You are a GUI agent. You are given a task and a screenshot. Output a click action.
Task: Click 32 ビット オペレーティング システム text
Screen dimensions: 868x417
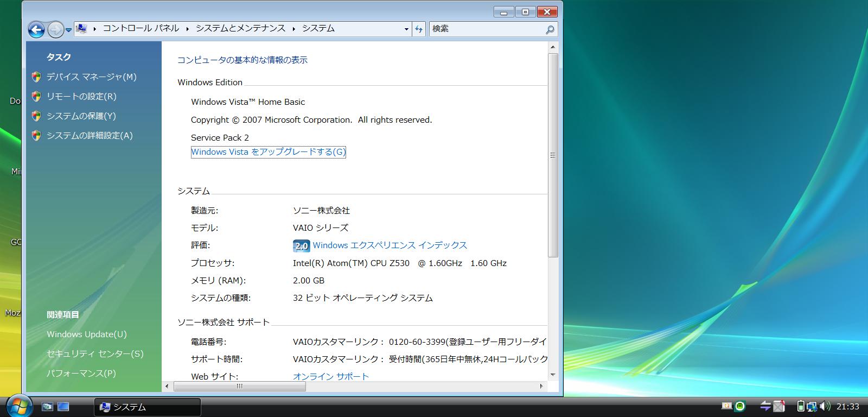363,298
